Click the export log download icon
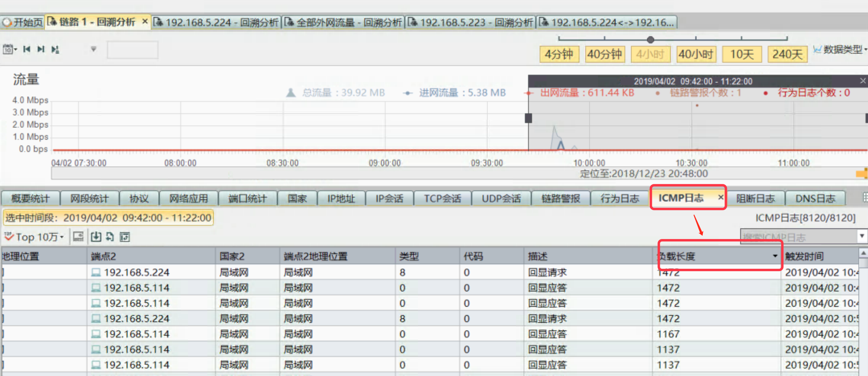This screenshot has width=868, height=376. coord(96,237)
